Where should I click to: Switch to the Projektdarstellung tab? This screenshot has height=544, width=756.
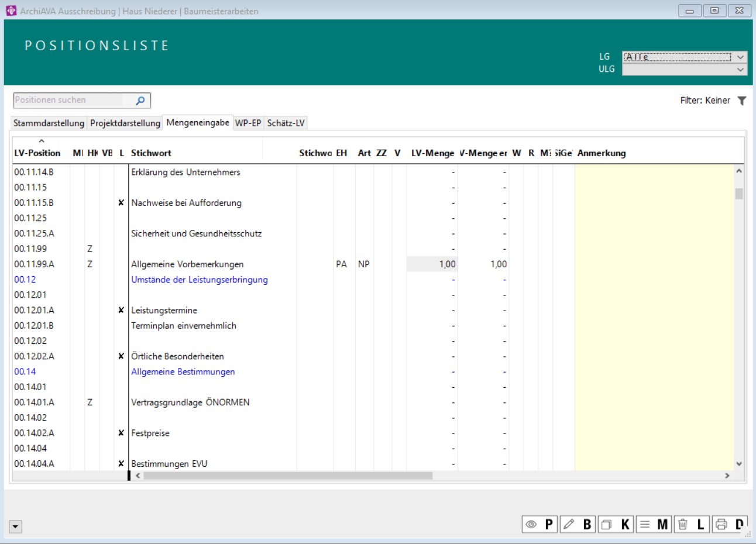(x=125, y=123)
